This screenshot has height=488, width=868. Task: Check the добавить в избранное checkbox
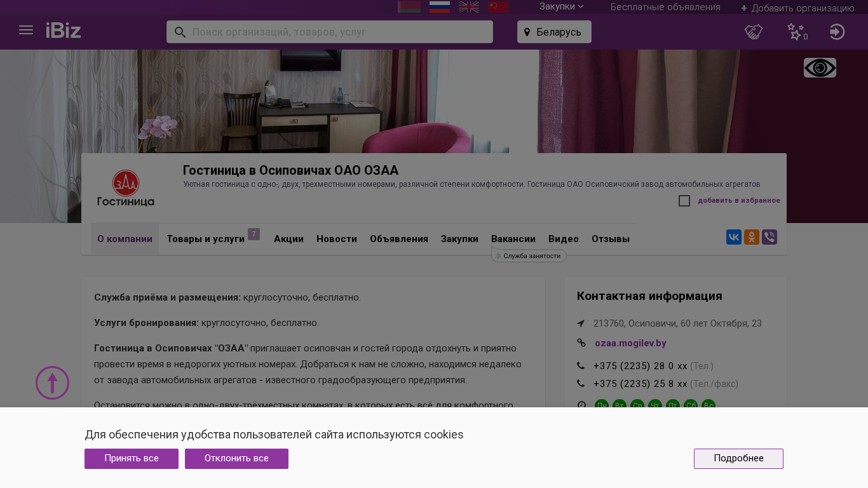point(684,201)
